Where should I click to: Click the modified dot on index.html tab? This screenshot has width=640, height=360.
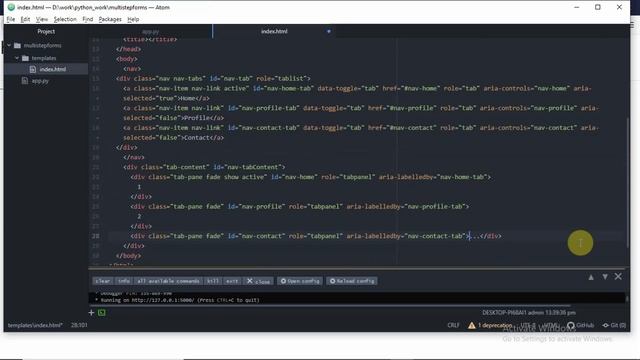click(x=329, y=31)
